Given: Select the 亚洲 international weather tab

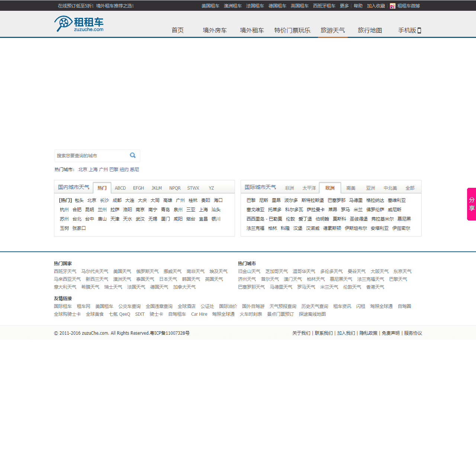Looking at the screenshot, I should (370, 188).
